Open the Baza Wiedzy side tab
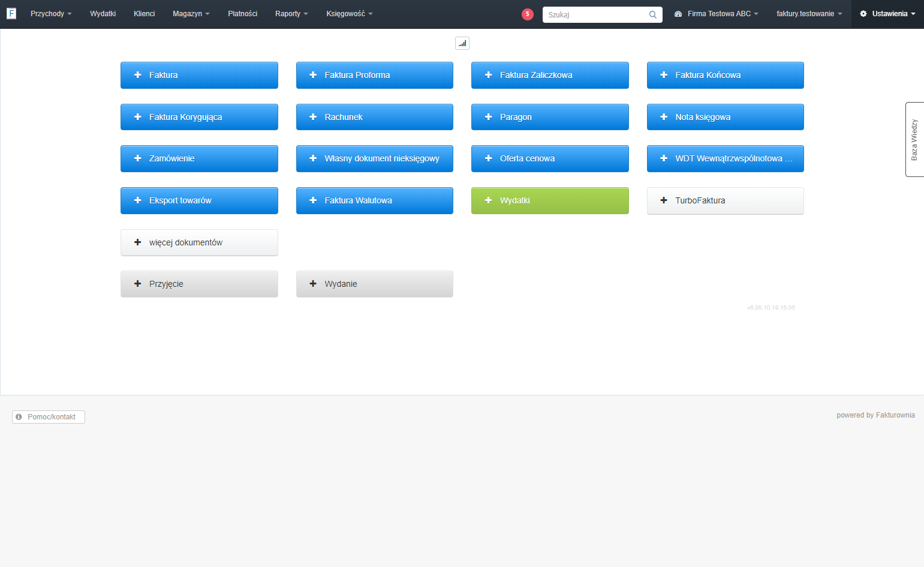924x567 pixels. tap(914, 139)
